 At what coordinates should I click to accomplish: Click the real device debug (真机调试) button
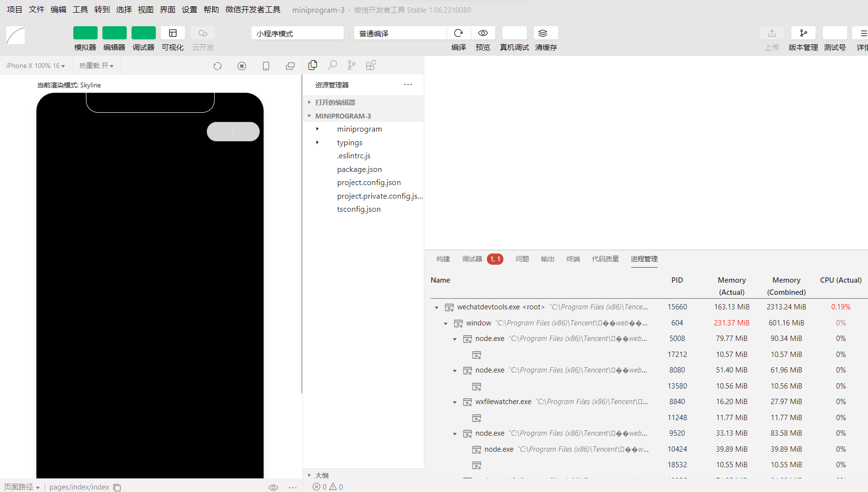[x=514, y=33]
